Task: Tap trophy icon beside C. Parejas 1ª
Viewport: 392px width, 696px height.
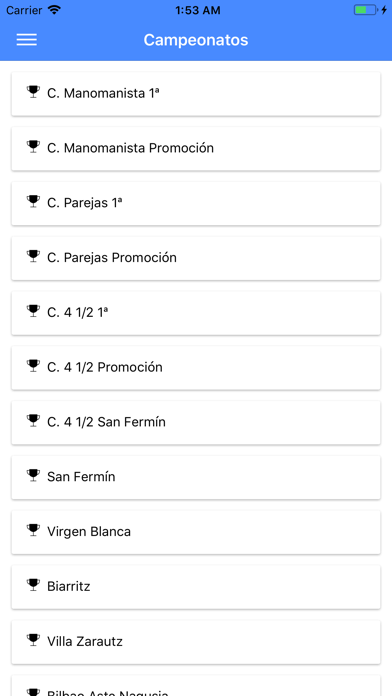Action: click(33, 202)
